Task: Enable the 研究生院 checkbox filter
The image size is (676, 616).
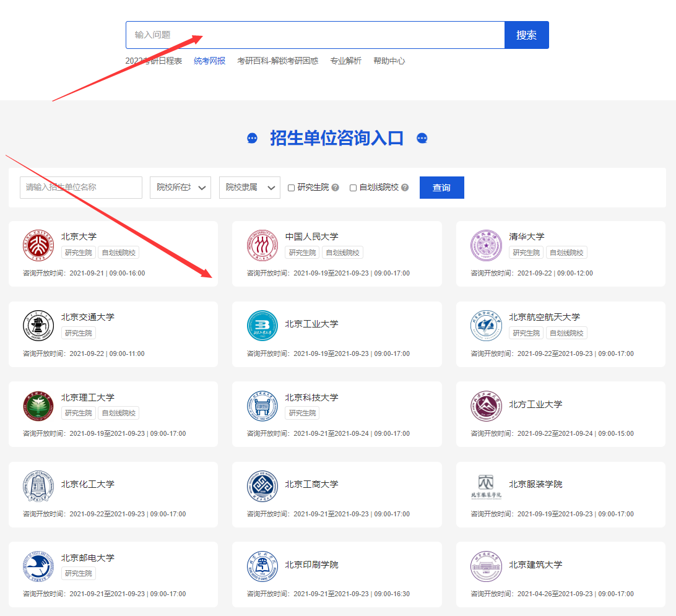Action: point(292,188)
